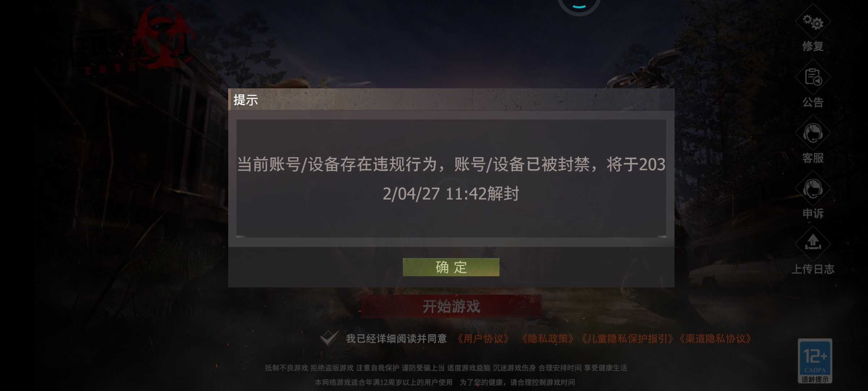Open 《隐私政策》 privacy policy link
Image resolution: width=868 pixels, height=391 pixels.
[548, 339]
